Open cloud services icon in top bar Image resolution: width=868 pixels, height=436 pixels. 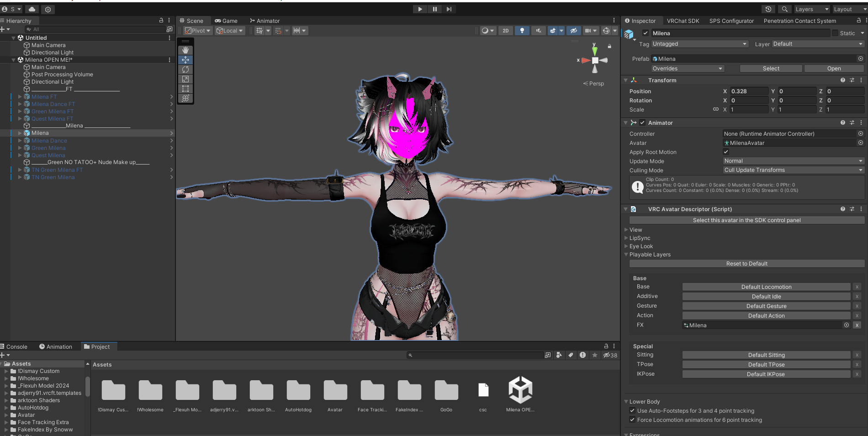click(32, 9)
